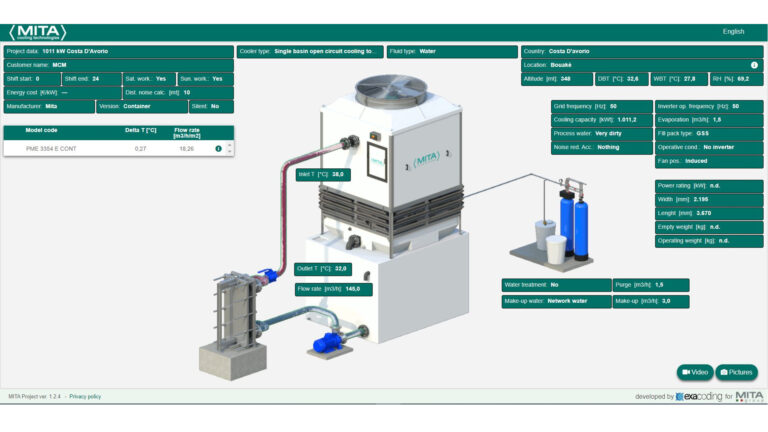768x432 pixels.
Task: Select the Customer name MCM field
Action: pyautogui.click(x=119, y=65)
